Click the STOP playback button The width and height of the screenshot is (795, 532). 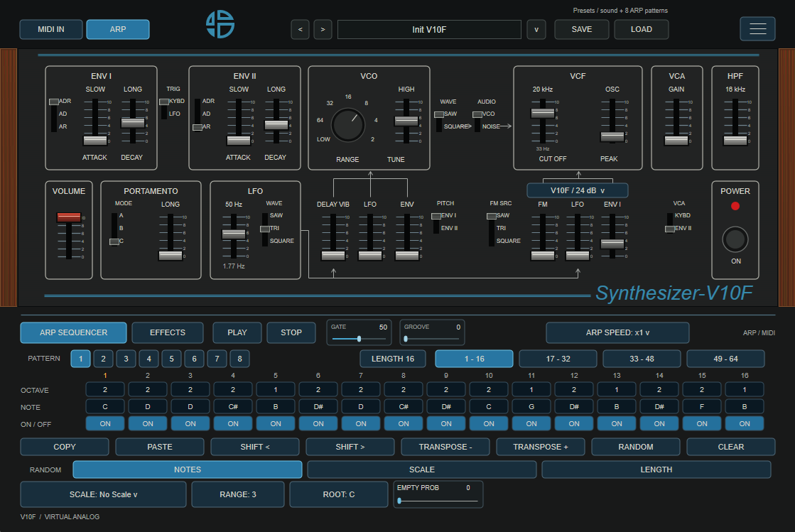click(291, 333)
